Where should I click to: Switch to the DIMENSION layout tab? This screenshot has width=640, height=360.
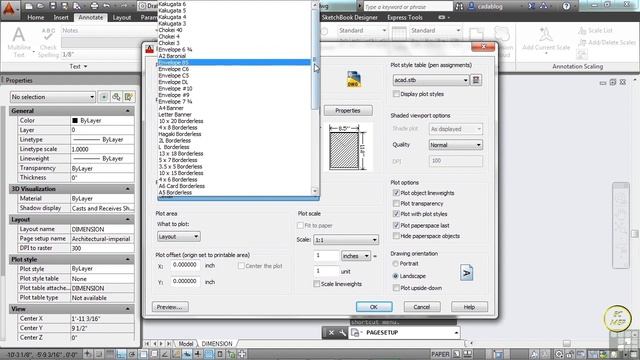pyautogui.click(x=217, y=344)
